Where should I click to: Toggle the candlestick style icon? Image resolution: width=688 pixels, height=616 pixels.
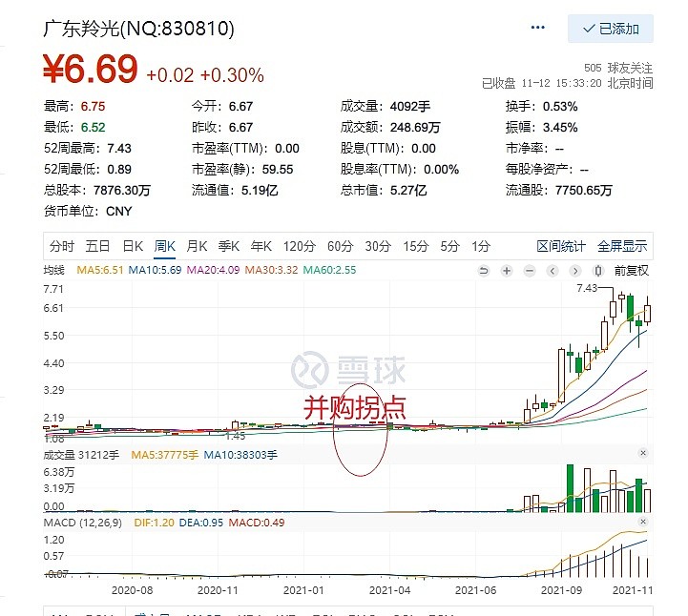(598, 271)
